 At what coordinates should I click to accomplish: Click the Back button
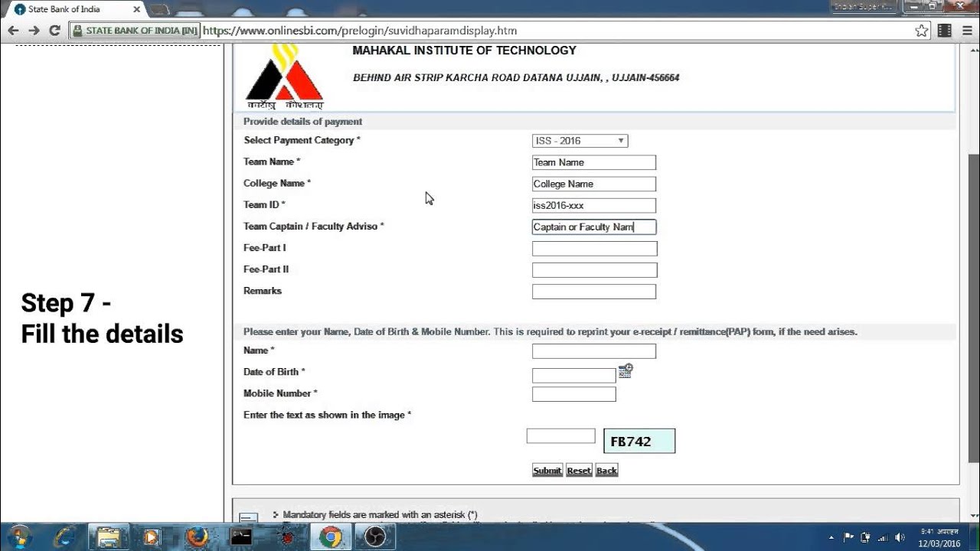(x=606, y=470)
